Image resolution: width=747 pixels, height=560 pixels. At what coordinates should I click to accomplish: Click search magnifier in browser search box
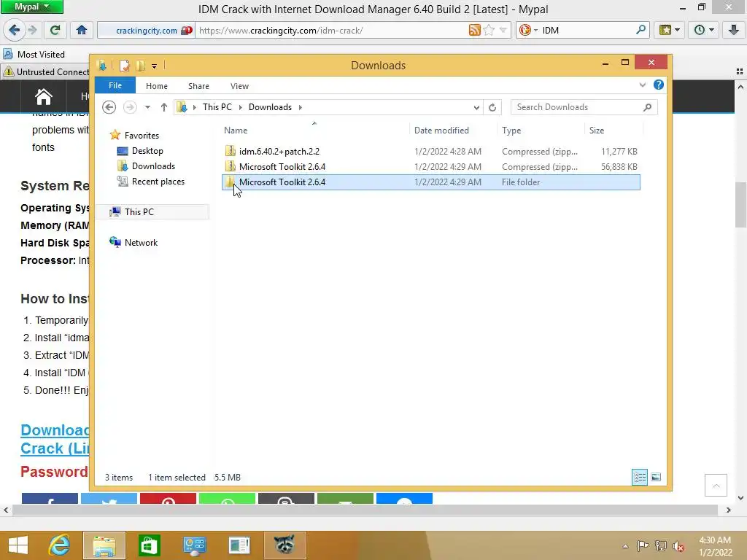640,30
